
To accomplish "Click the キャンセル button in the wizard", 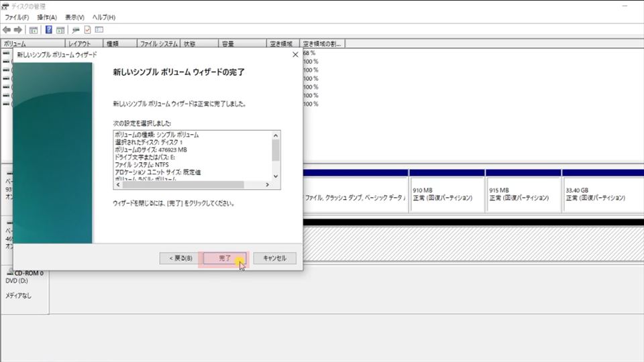I will tap(274, 258).
